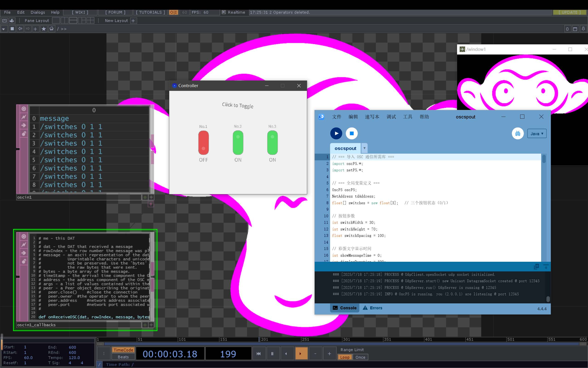
Task: Toggle switch No.3 in Controller
Action: (x=272, y=143)
